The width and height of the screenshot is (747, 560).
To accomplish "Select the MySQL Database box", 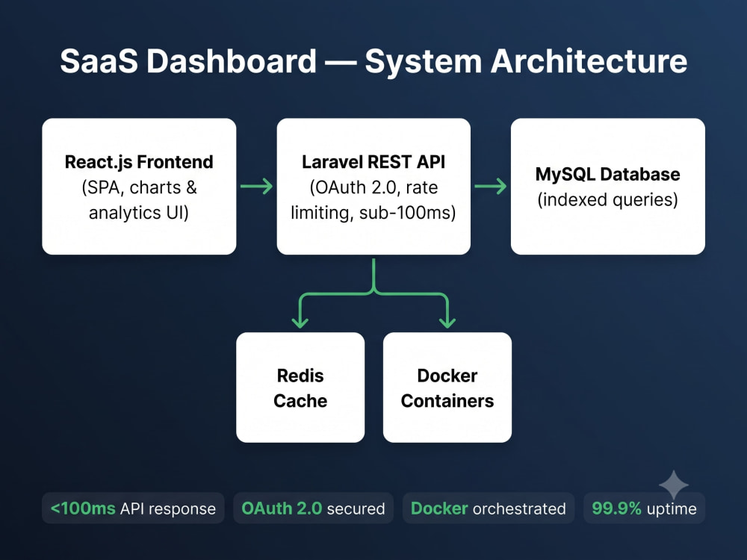I will [608, 186].
